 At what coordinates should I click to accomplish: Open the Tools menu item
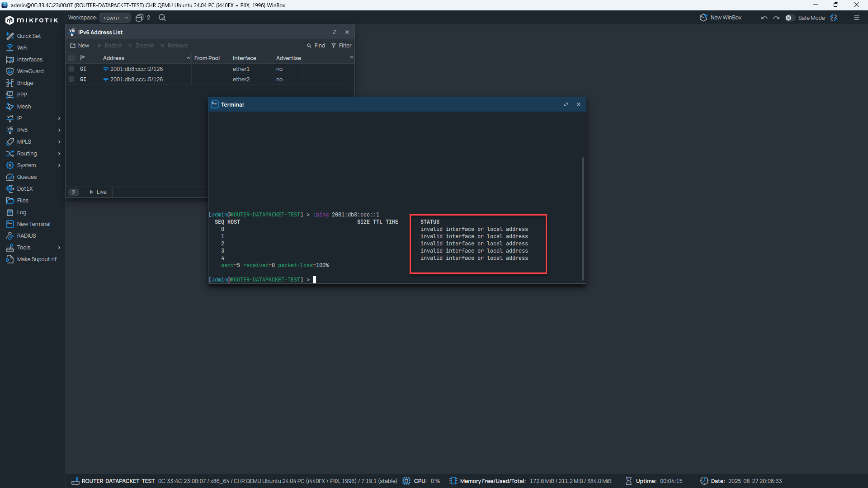(x=24, y=248)
